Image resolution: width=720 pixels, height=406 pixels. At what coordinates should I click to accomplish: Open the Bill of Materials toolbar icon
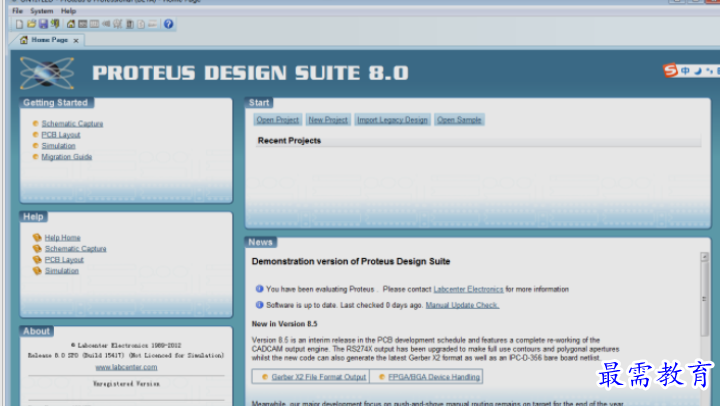141,24
